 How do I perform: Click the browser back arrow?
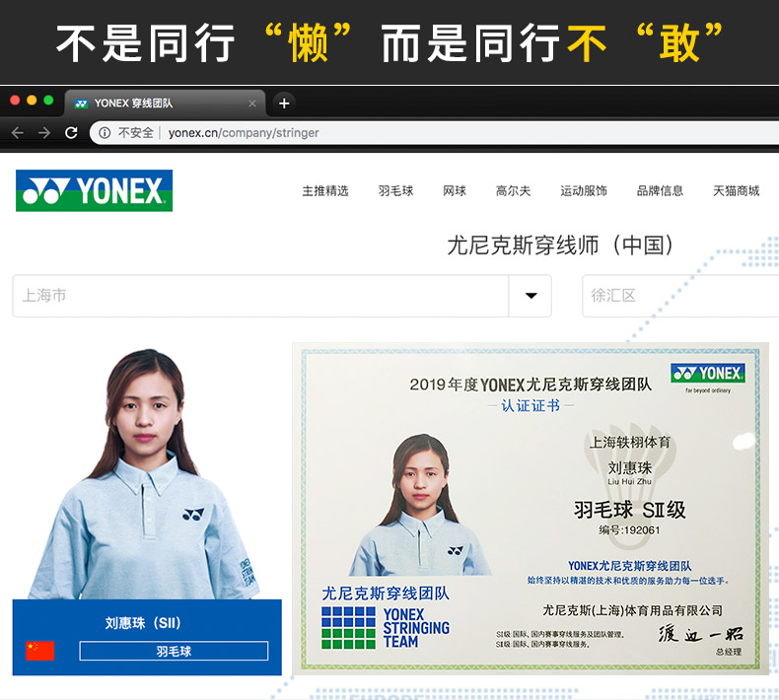18,133
